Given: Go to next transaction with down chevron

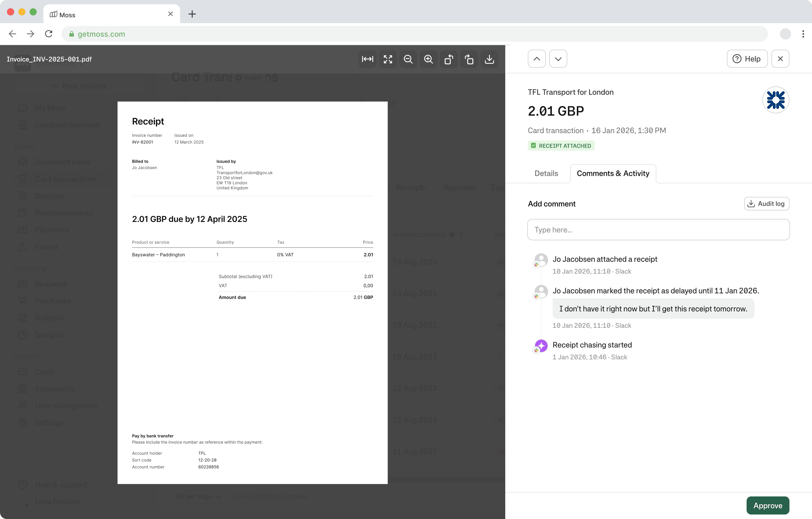Looking at the screenshot, I should 558,59.
